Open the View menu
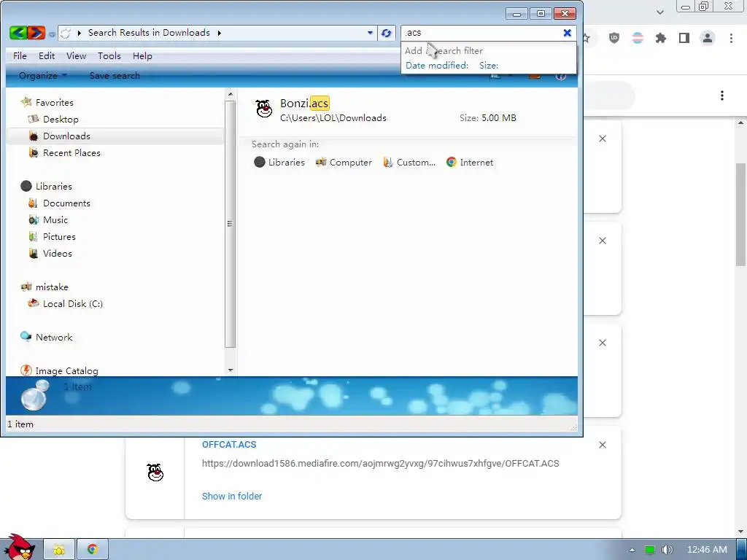This screenshot has height=560, width=747. point(76,55)
